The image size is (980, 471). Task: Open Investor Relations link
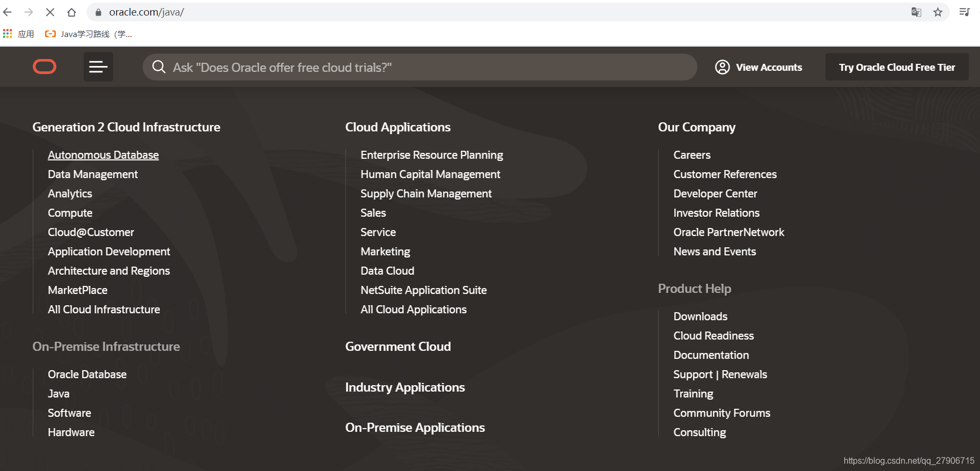(717, 213)
